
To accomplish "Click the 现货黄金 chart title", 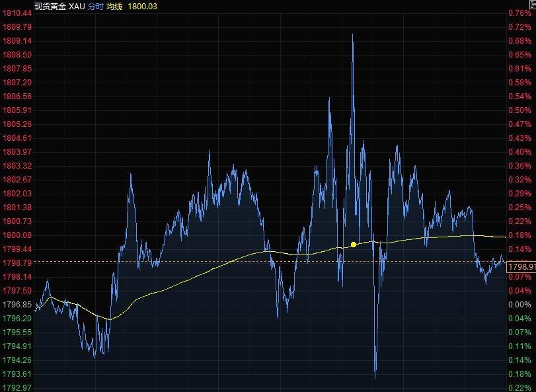I will point(50,6).
